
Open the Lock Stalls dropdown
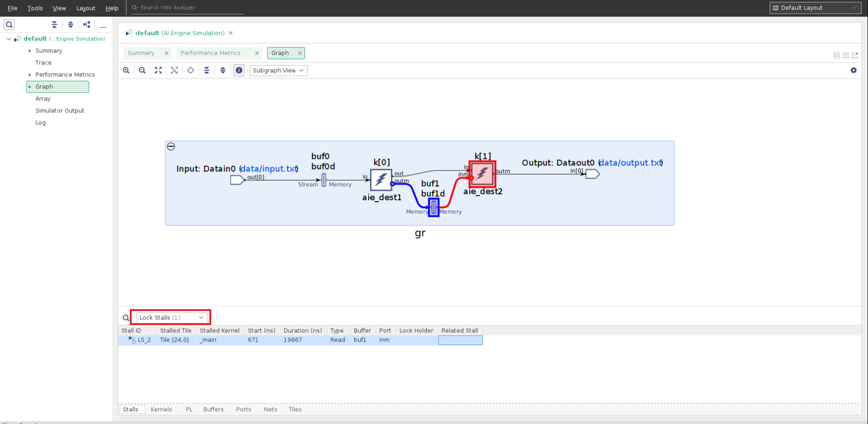pyautogui.click(x=171, y=318)
